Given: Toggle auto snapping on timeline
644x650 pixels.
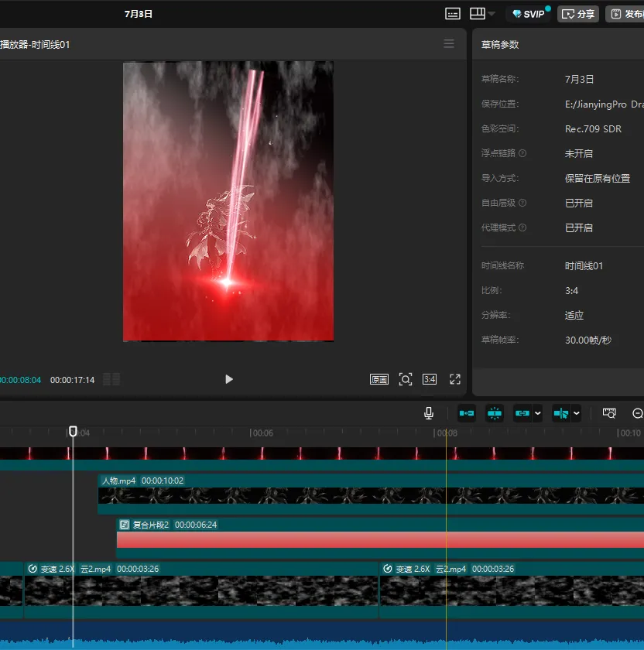Looking at the screenshot, I should (x=495, y=413).
